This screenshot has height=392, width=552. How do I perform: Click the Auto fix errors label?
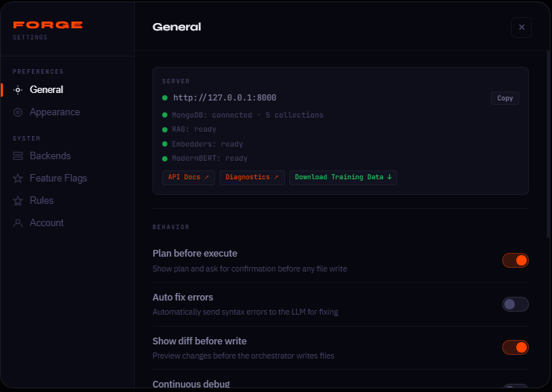[183, 298]
